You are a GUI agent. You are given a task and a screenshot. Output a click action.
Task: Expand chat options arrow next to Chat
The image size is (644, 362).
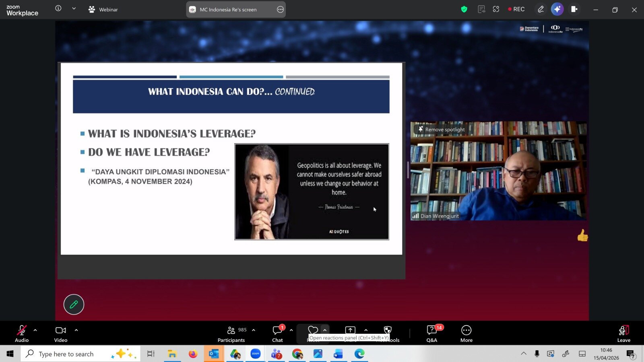pos(291,330)
